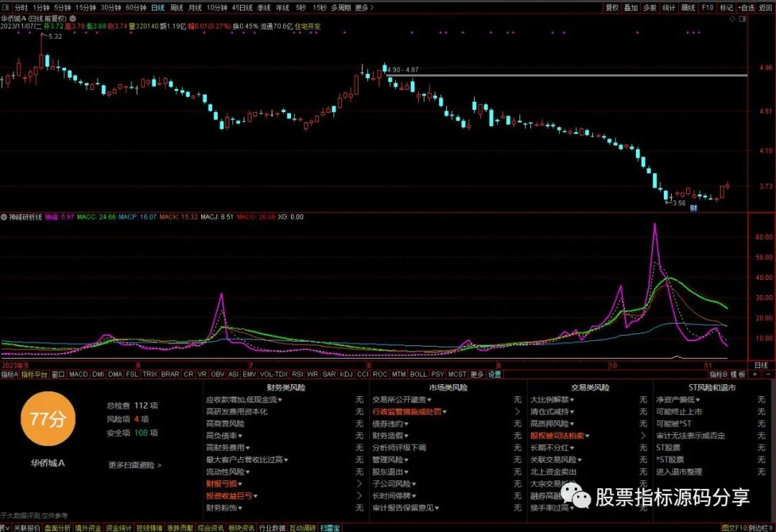Click the 返回 back button
The image size is (776, 532).
[x=766, y=7]
